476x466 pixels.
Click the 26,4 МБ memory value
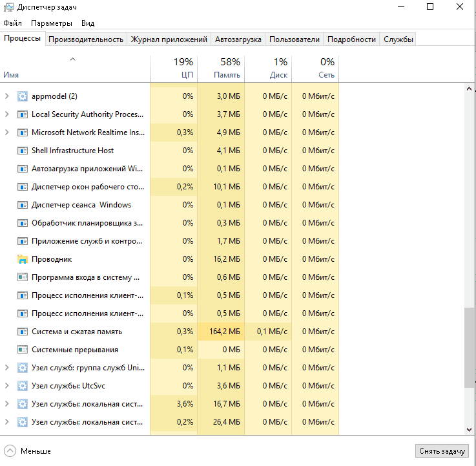(227, 422)
